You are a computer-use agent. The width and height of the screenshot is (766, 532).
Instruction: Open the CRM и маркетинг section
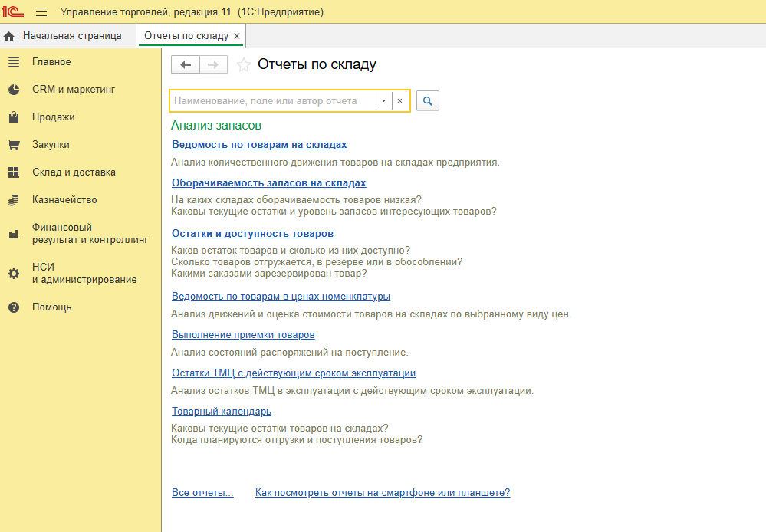point(73,90)
